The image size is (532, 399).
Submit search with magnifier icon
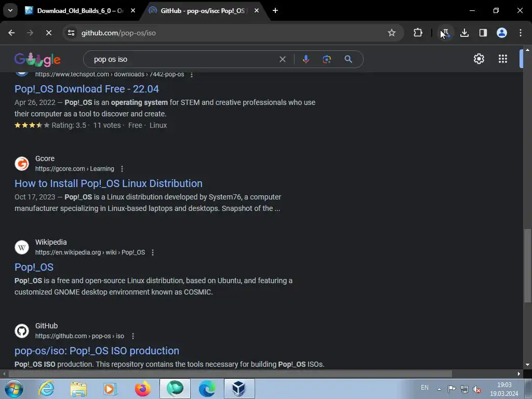click(x=348, y=59)
